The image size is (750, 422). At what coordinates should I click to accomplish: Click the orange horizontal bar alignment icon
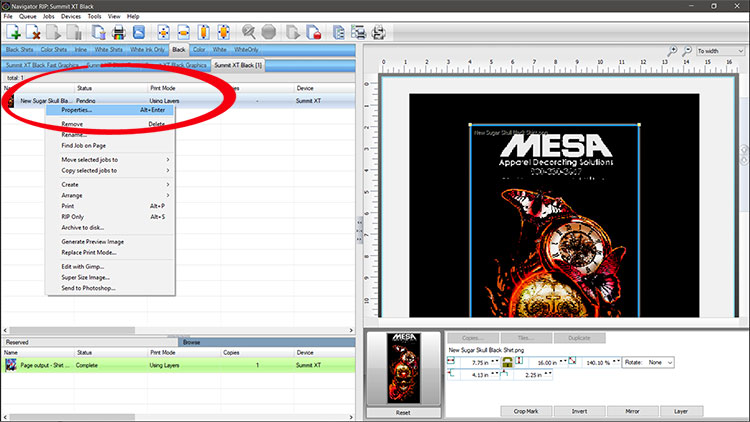(184, 33)
